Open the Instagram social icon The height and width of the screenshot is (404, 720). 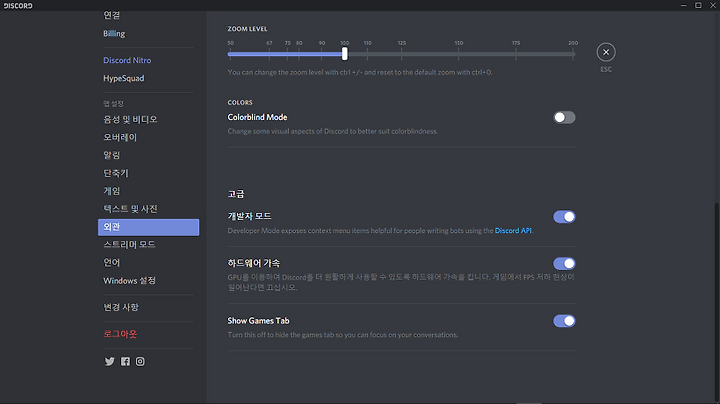140,361
